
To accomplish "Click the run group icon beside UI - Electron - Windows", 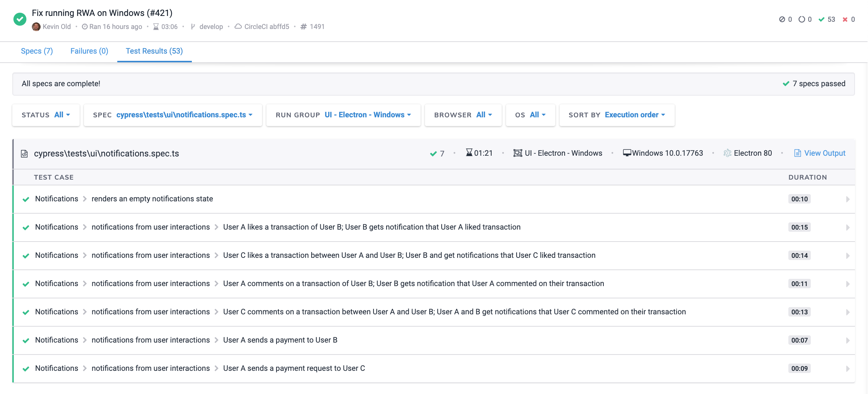I will point(518,153).
